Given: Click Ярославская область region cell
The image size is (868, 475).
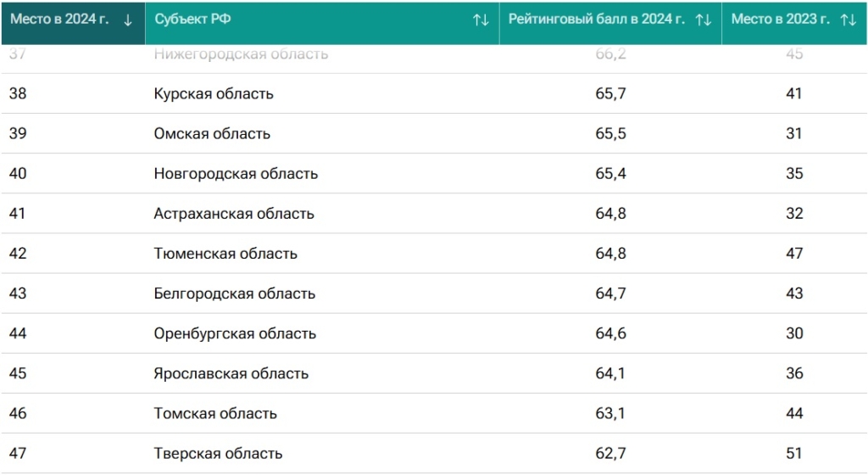Looking at the screenshot, I should pyautogui.click(x=231, y=374).
